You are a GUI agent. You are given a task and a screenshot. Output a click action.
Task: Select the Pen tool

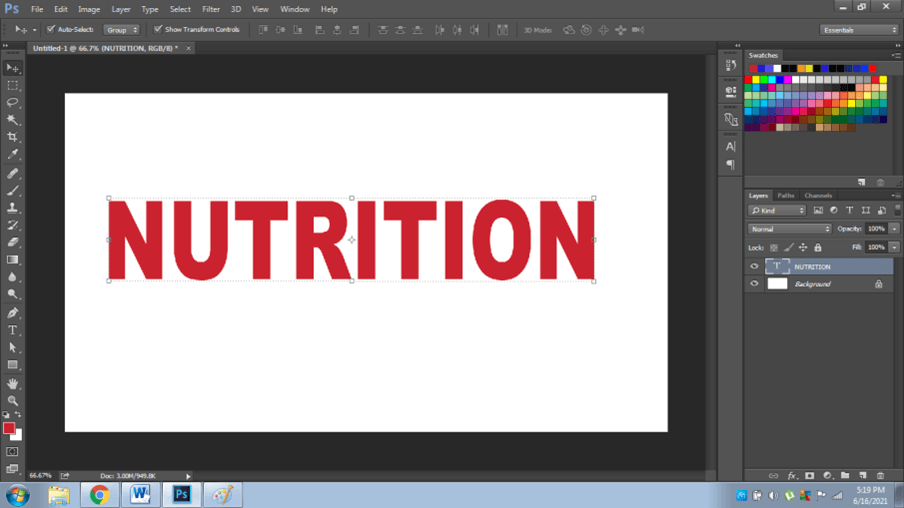pos(13,313)
